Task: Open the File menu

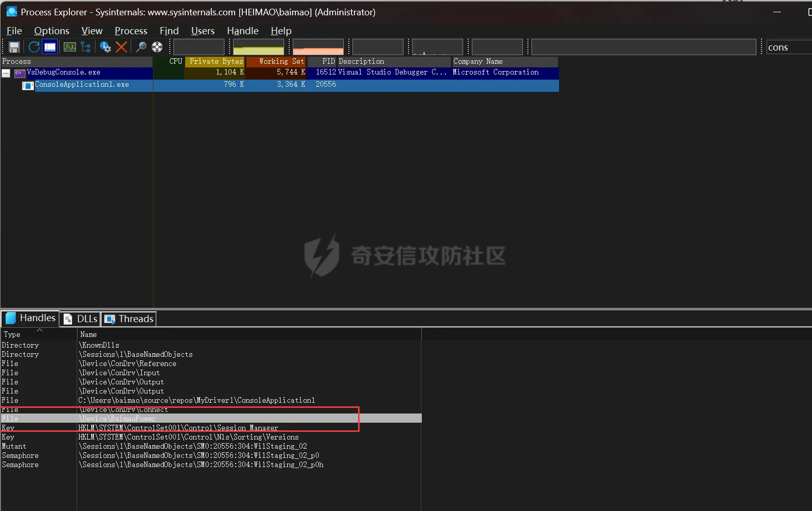Action: point(14,31)
